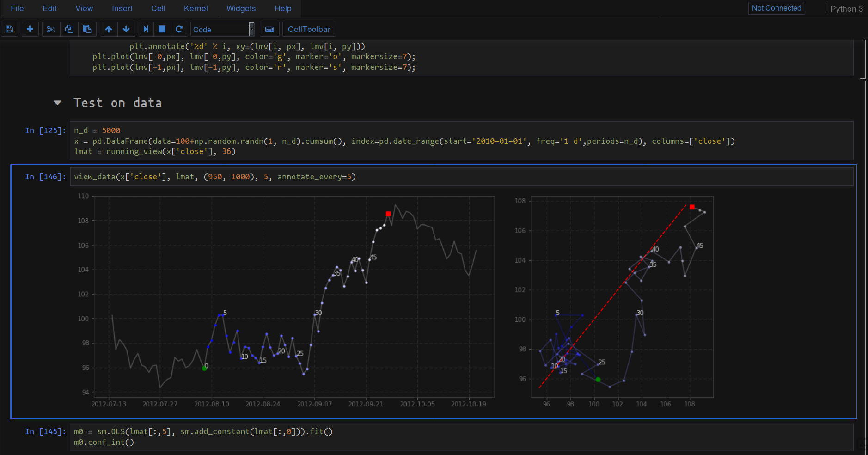868x455 pixels.
Task: Move selected cell down arrow
Action: point(126,29)
